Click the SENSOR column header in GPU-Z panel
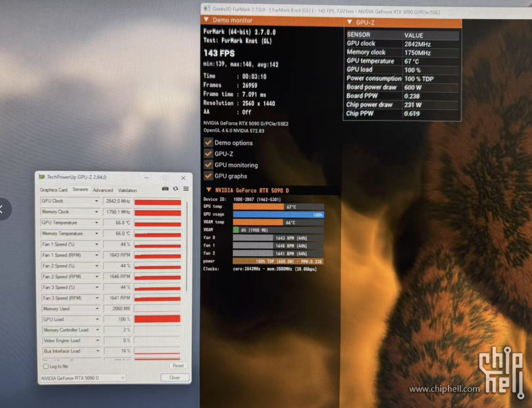The image size is (532, 408). pos(358,35)
